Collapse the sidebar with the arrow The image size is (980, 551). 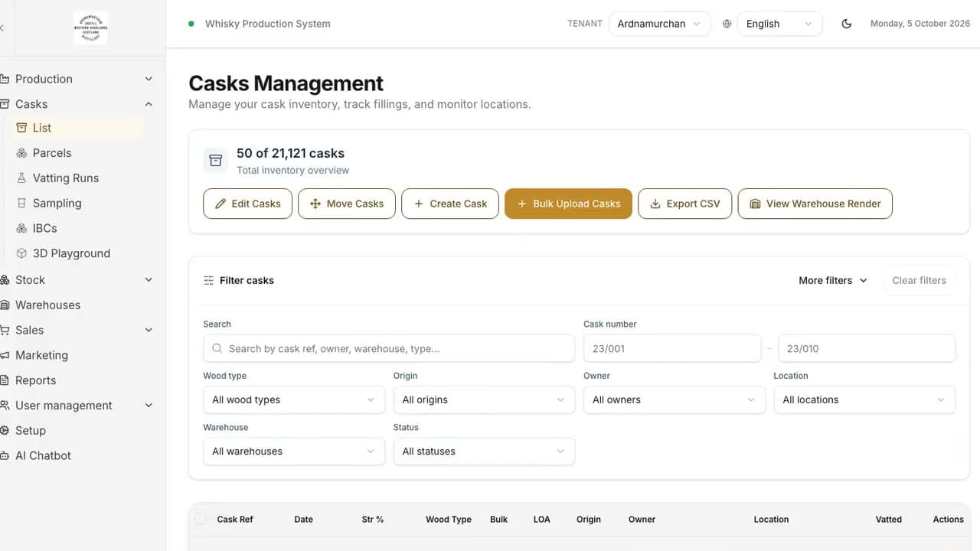click(2, 28)
